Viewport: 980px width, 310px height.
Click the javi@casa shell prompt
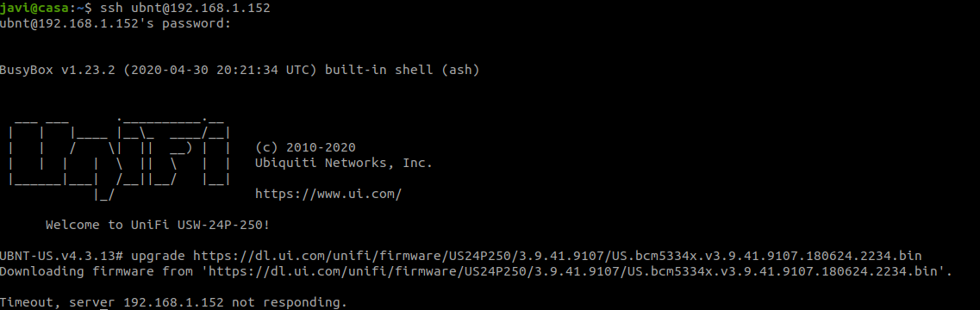[x=46, y=8]
